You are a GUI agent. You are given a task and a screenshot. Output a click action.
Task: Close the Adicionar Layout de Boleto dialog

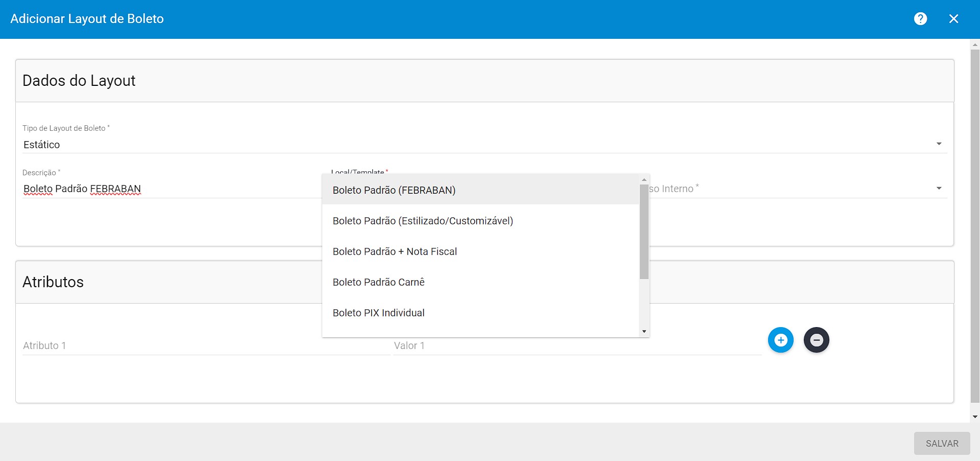[953, 19]
